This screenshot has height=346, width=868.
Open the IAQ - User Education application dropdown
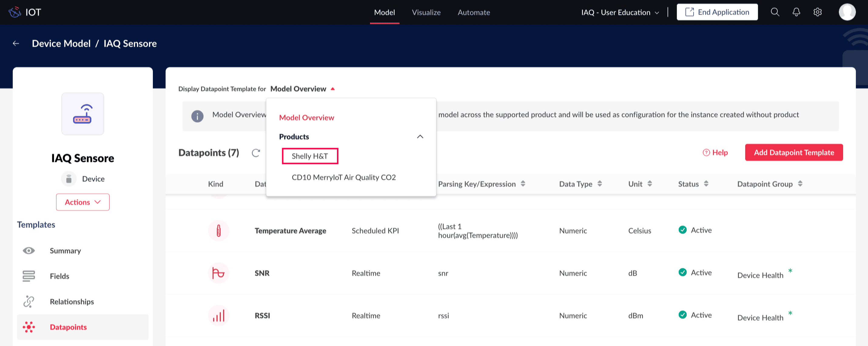(x=620, y=12)
